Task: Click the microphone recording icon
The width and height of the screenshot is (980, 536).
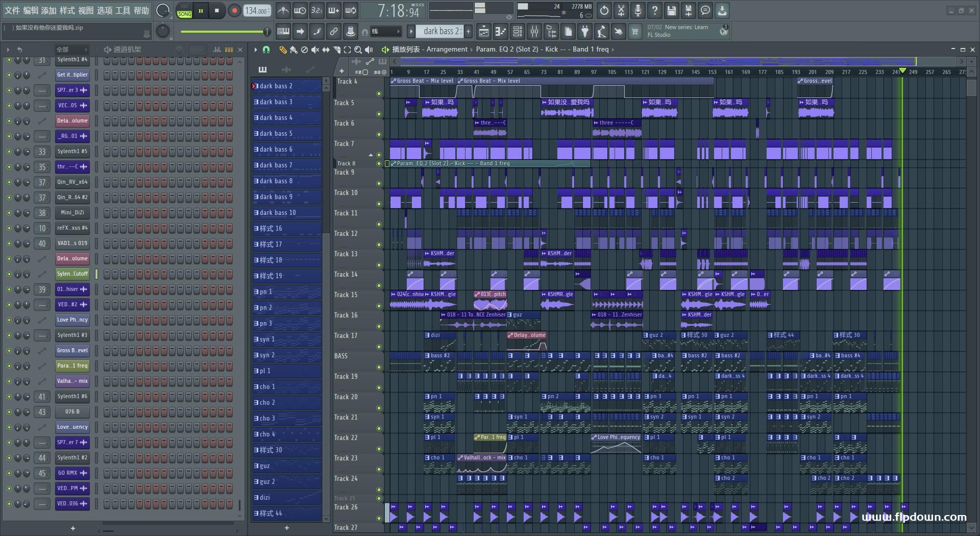Action: point(638,10)
